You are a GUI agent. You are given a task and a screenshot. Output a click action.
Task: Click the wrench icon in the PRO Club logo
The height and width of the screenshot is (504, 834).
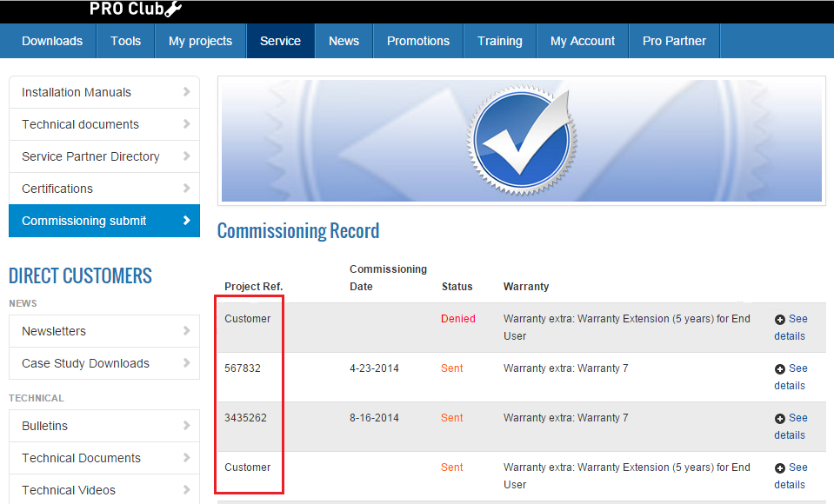click(x=172, y=10)
